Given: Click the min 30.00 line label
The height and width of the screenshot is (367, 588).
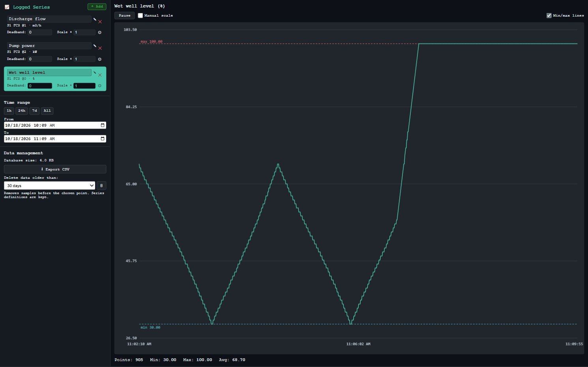Looking at the screenshot, I should (x=150, y=328).
